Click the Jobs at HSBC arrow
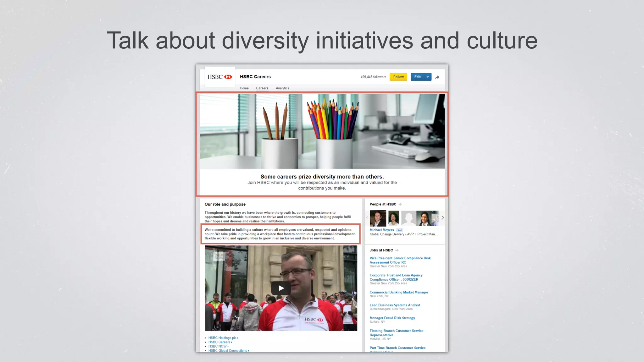Screen dimensions: 644x362 pyautogui.click(x=397, y=250)
